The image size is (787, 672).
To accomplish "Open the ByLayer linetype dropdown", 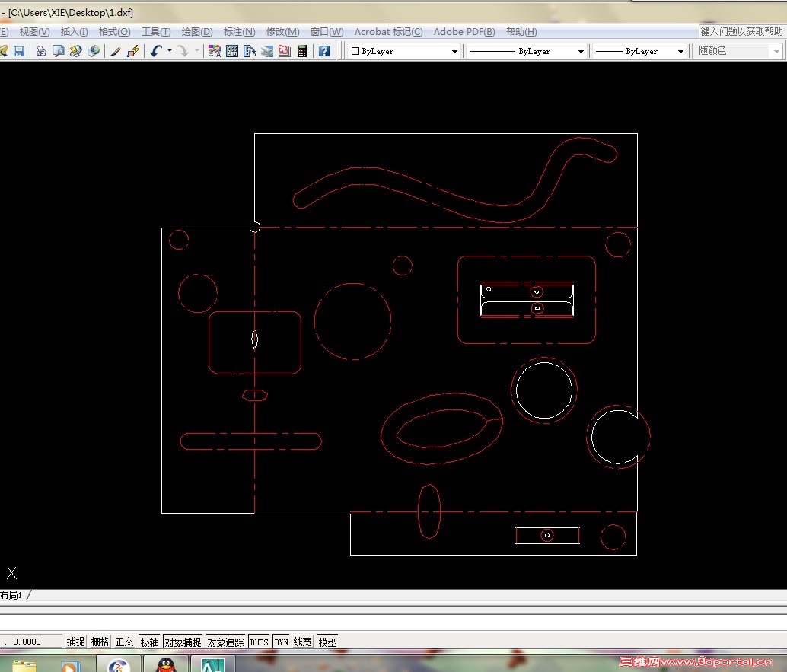I will [581, 51].
